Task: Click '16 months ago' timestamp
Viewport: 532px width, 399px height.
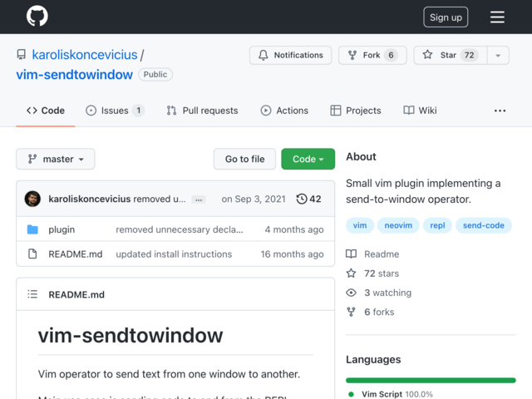Action: click(292, 254)
